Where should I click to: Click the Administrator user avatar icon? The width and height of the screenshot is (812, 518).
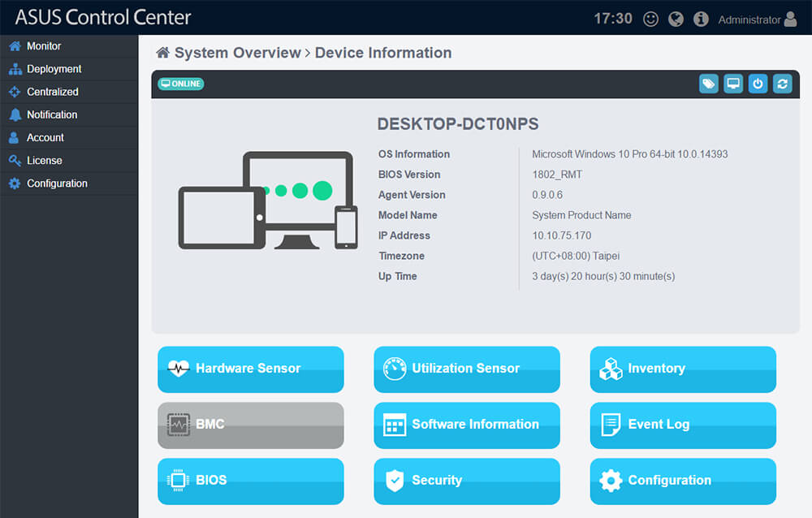tap(790, 19)
